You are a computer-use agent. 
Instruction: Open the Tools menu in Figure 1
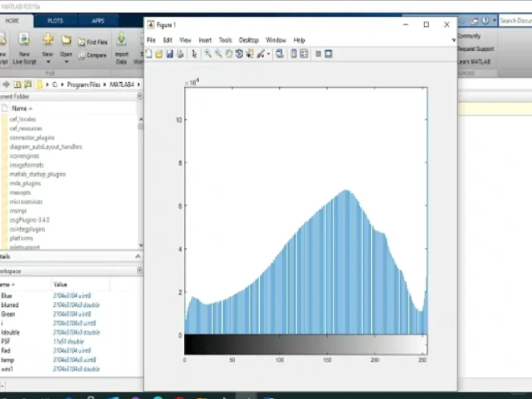[225, 40]
